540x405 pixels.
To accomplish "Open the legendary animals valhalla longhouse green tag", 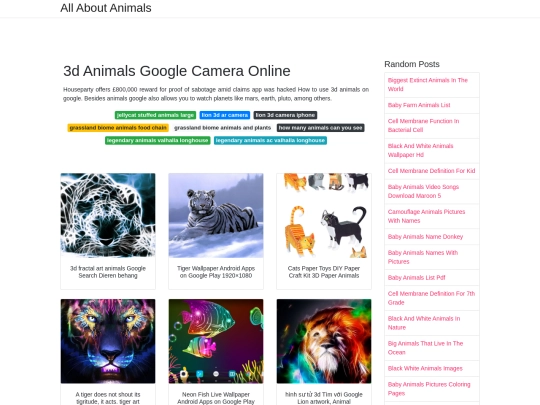I will pyautogui.click(x=158, y=141).
